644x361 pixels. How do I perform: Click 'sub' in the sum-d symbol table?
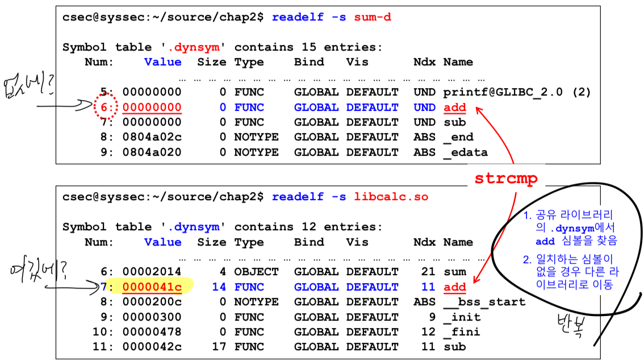(x=455, y=122)
